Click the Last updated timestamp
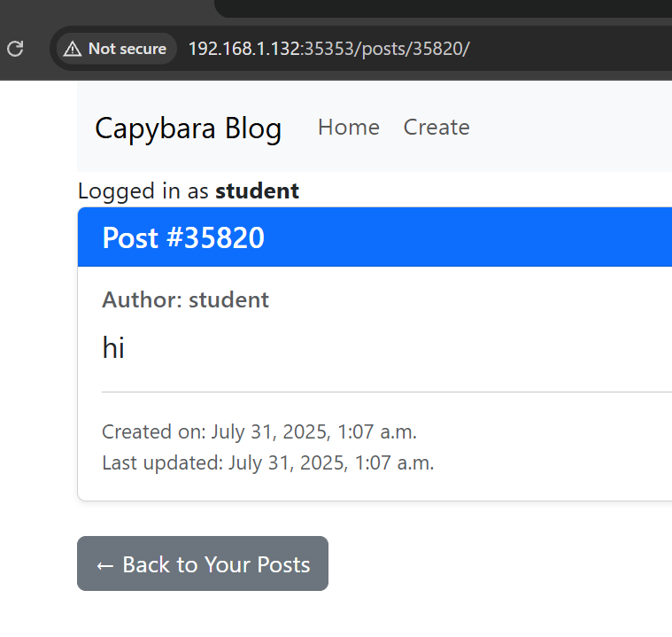The image size is (672, 637). click(x=267, y=462)
